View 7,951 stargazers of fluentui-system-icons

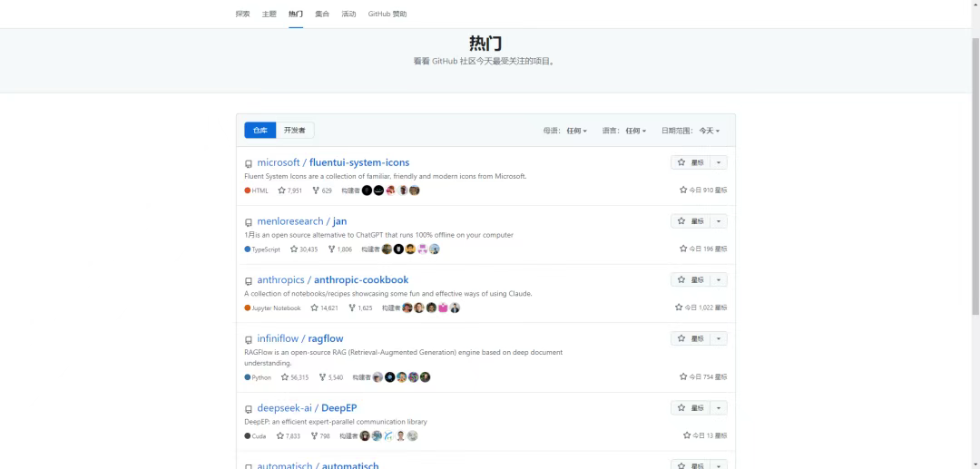(290, 191)
